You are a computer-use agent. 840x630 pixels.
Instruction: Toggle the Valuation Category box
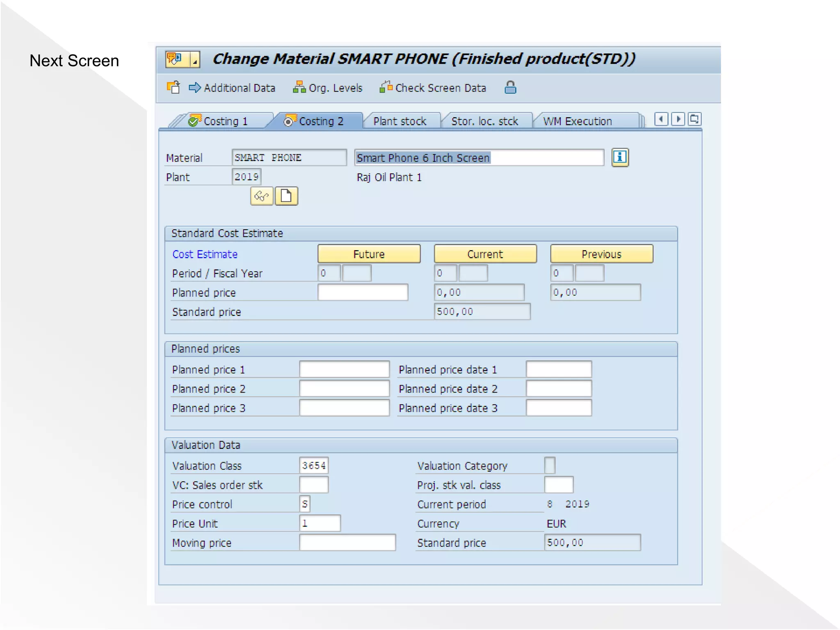pos(550,466)
